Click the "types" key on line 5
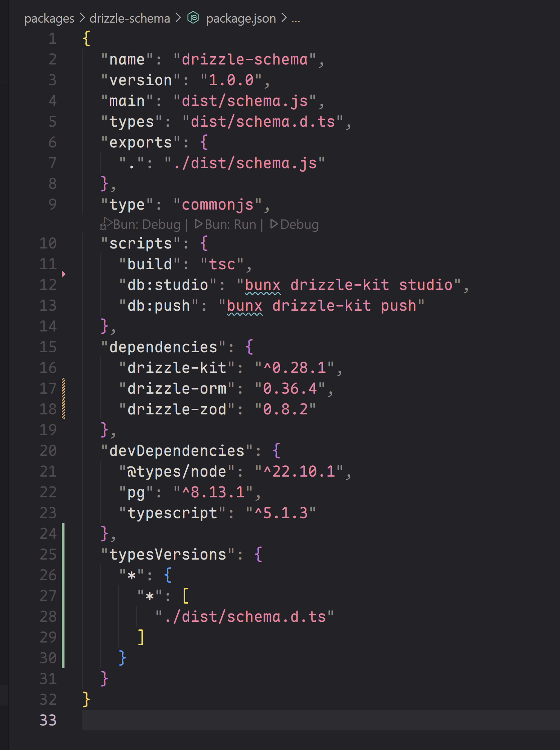The height and width of the screenshot is (750, 560). (x=132, y=122)
